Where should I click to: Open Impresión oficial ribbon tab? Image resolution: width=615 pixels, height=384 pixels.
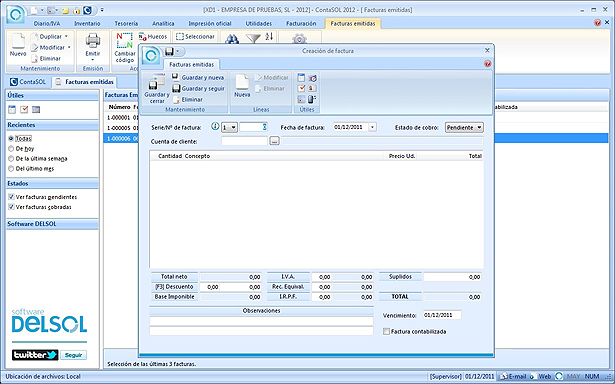pyautogui.click(x=210, y=24)
